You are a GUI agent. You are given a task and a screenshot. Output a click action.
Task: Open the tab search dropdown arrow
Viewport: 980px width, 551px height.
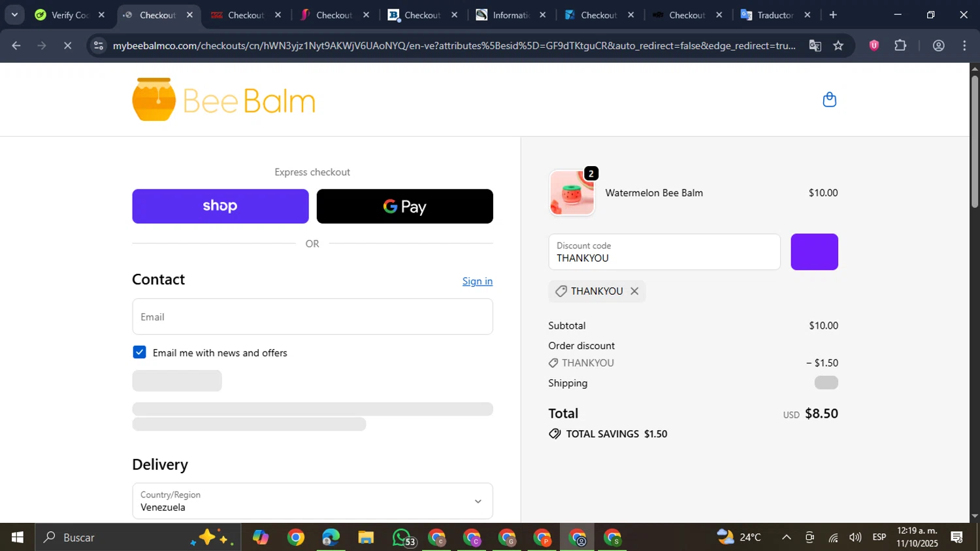(14, 14)
